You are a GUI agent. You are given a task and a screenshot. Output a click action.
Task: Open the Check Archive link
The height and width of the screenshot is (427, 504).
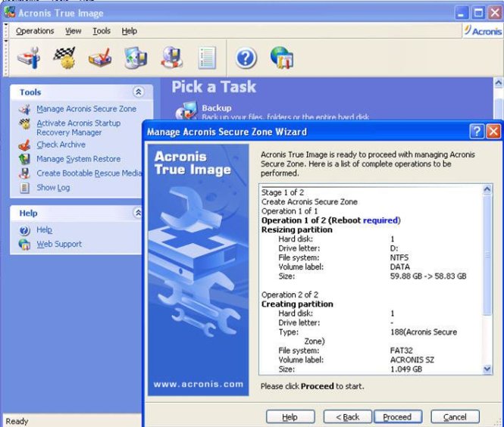pos(61,145)
